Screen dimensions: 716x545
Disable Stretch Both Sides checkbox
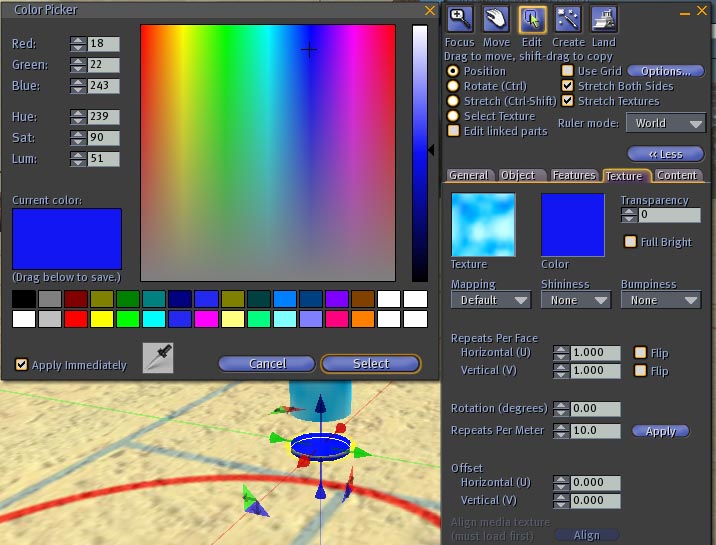coord(567,86)
